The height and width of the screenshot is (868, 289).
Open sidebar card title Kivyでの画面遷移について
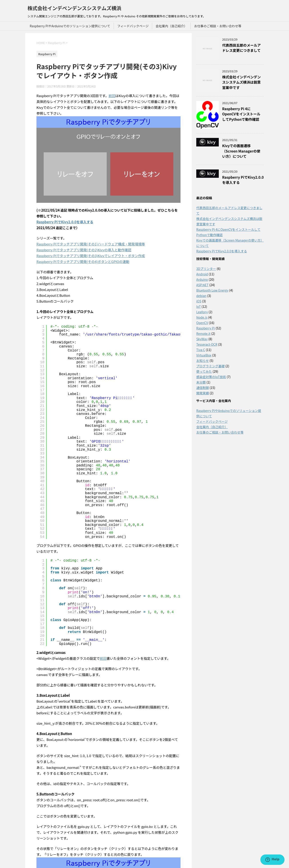[241, 151]
